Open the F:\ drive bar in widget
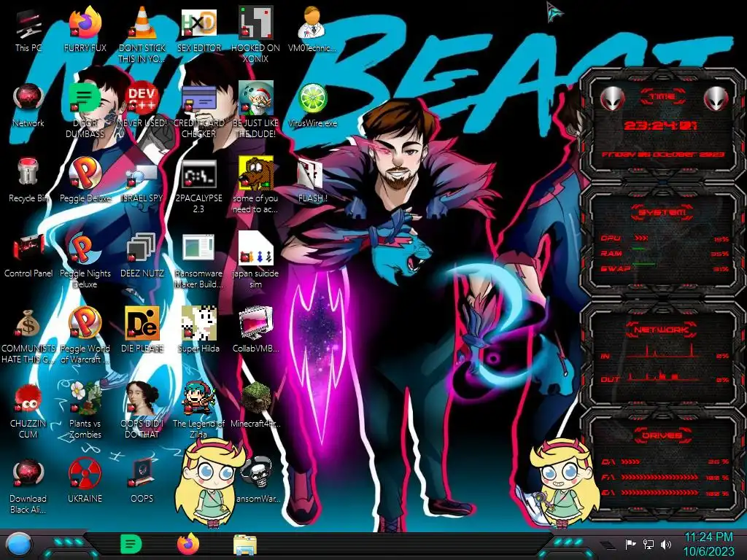747x560 pixels. coord(664,477)
